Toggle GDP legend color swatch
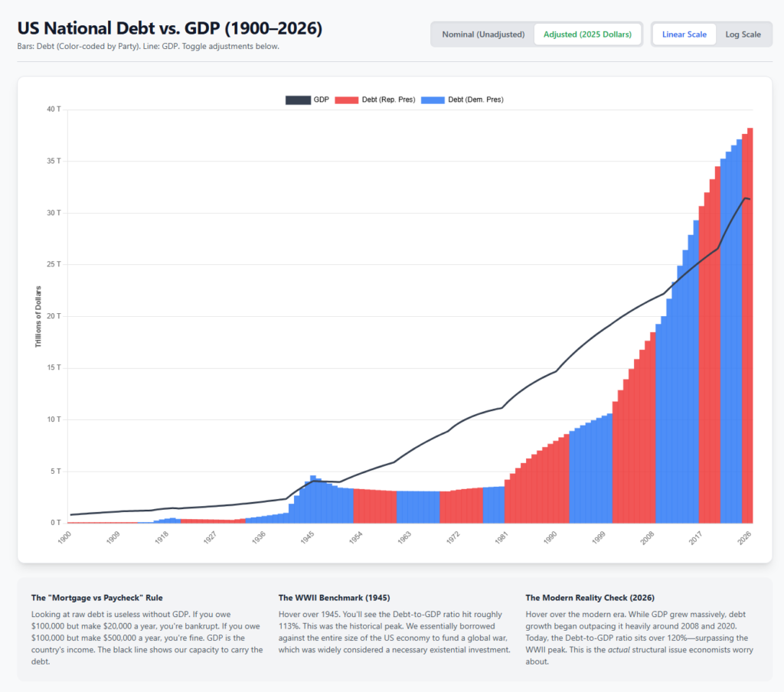Screen dimensions: 784x692 coord(298,100)
